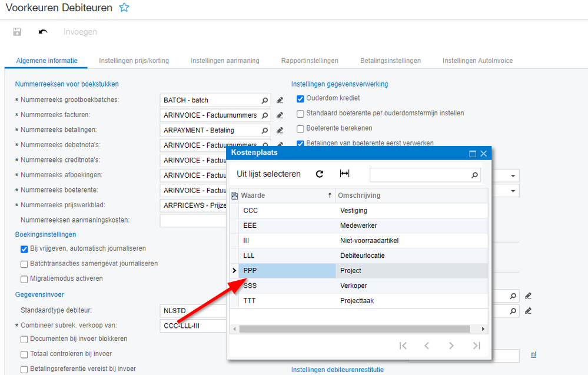The width and height of the screenshot is (588, 375).
Task: Close the Kostenplaats dialog
Action: click(x=483, y=154)
